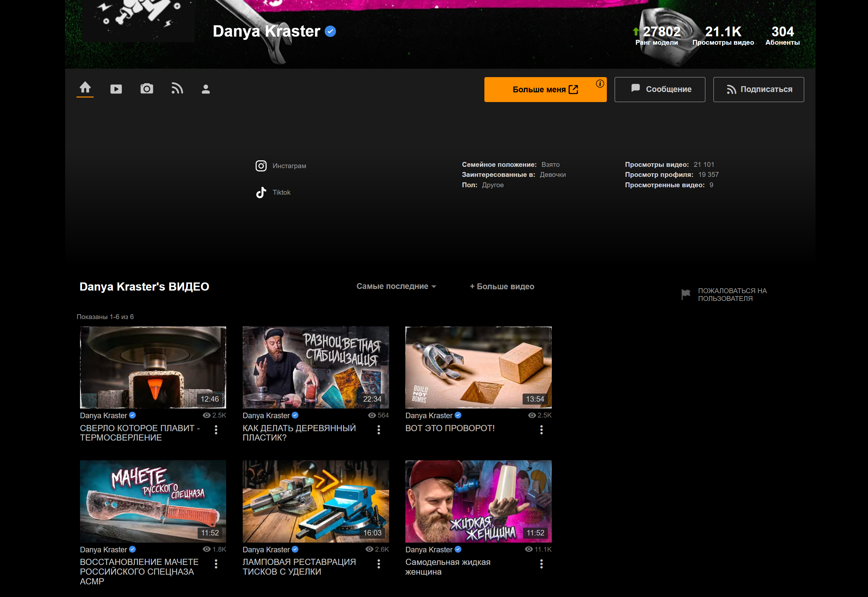Open the Instagram icon link
Viewport: 868px width, 597px height.
point(261,166)
